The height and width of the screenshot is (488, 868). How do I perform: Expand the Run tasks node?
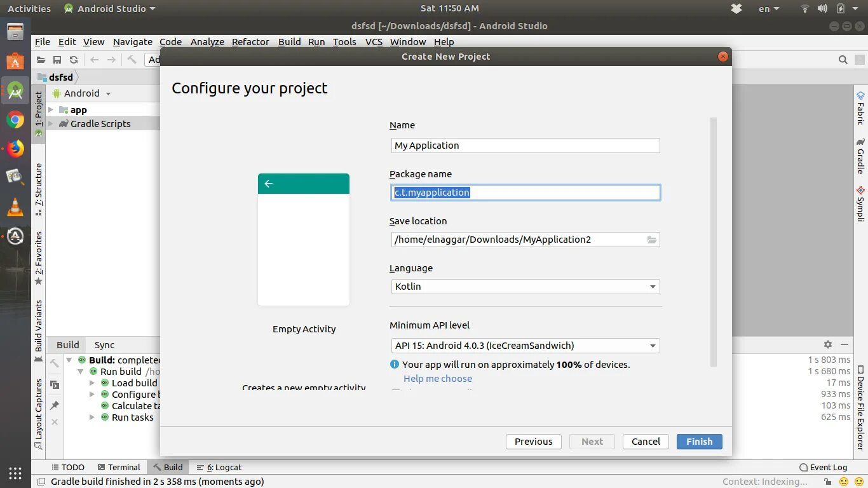pos(92,417)
